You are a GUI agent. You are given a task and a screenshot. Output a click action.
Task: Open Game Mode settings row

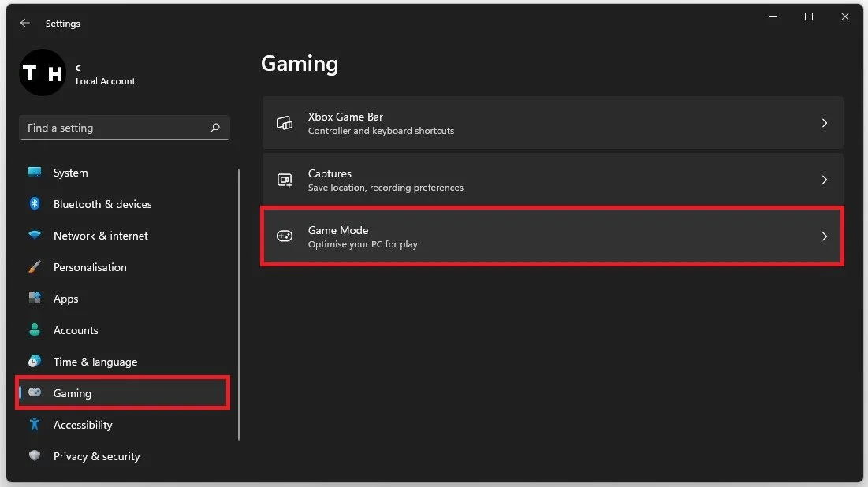(x=553, y=236)
